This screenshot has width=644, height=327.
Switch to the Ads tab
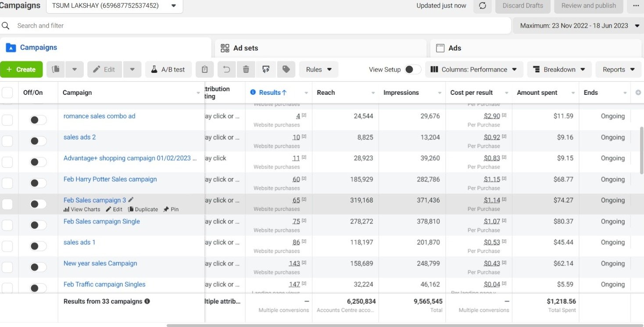454,48
